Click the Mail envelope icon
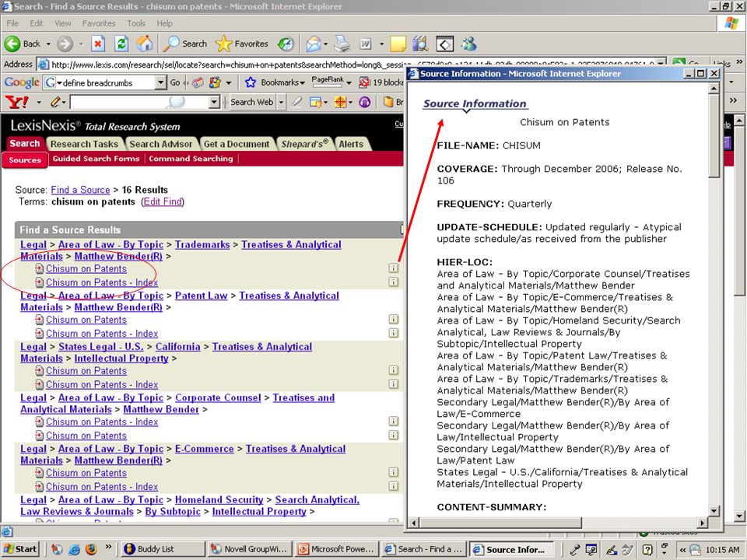Image resolution: width=747 pixels, height=560 pixels. coord(314,44)
